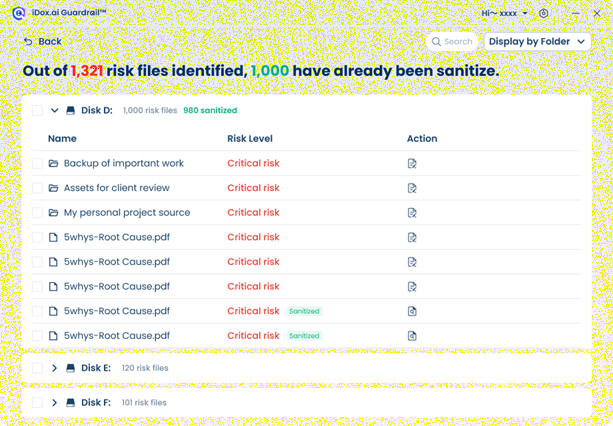613x426 pixels.
Task: Click sanitize icon for Assets for client review
Action: pyautogui.click(x=412, y=188)
